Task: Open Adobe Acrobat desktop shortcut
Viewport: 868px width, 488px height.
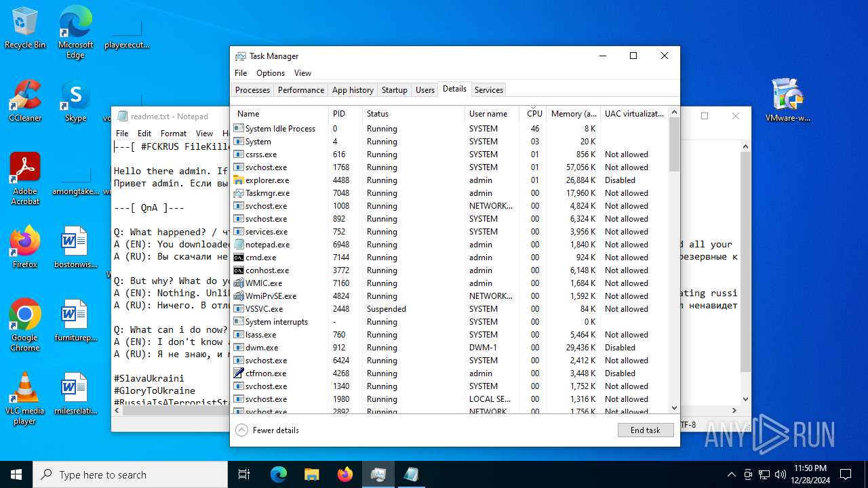Action: [x=25, y=179]
